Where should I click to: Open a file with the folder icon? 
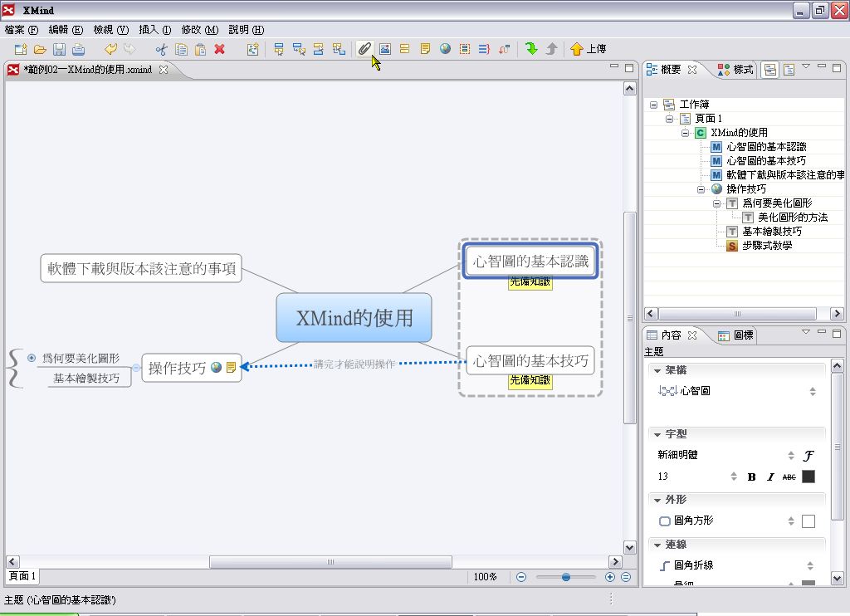click(x=40, y=49)
